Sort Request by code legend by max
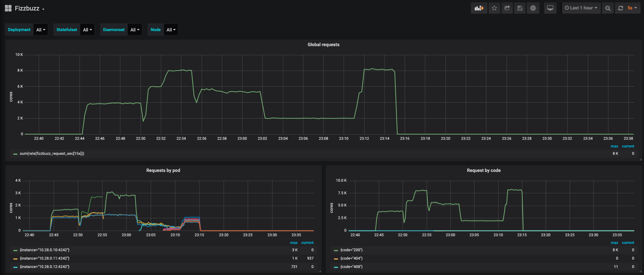Screen dimensions: 644x275 [x=614, y=243]
